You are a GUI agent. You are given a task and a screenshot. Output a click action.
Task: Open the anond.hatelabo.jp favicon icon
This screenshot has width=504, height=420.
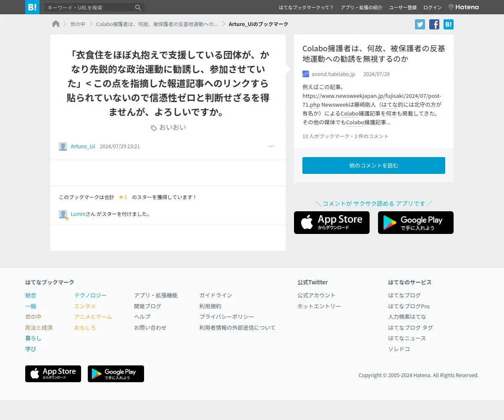(306, 74)
